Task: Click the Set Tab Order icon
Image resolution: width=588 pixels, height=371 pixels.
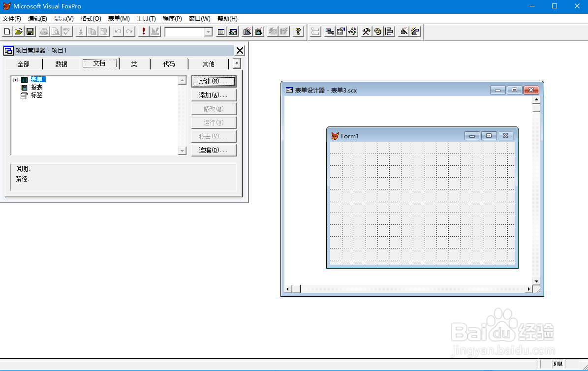Action: point(315,31)
